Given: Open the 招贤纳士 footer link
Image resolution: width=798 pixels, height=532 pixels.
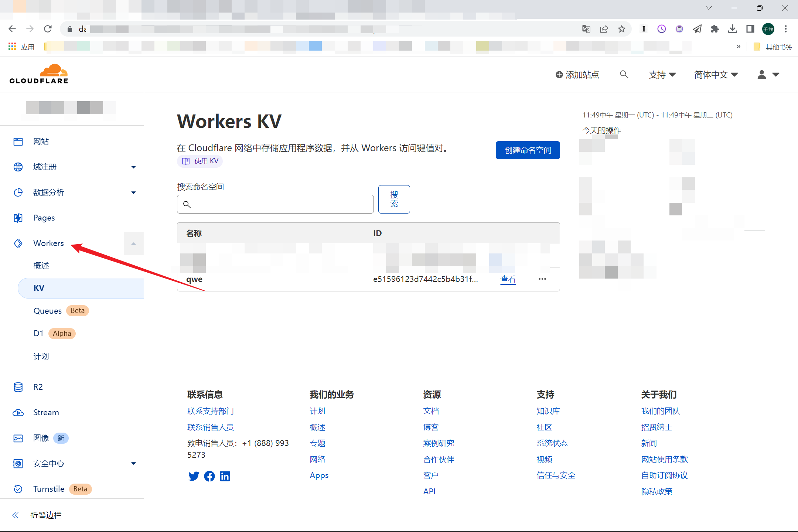Looking at the screenshot, I should click(x=657, y=427).
